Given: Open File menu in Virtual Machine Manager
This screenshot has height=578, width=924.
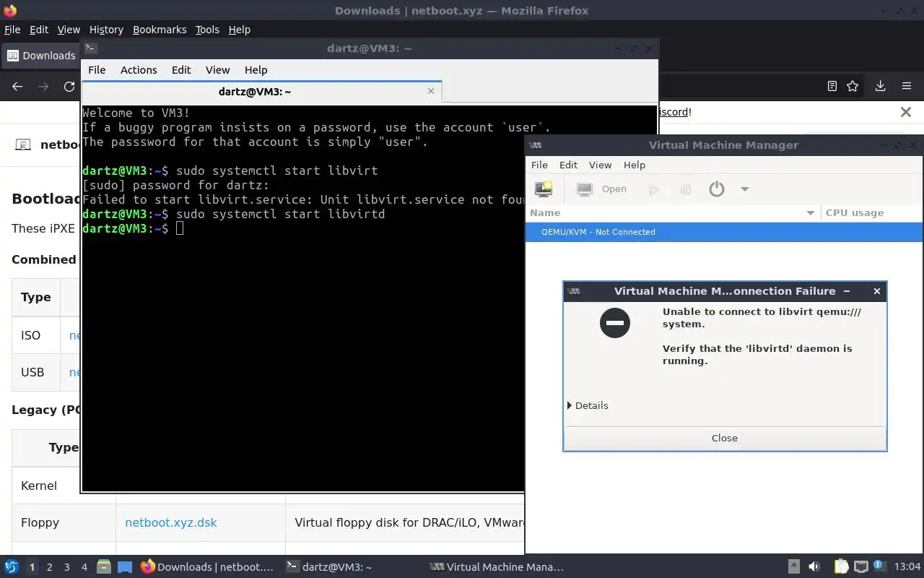Looking at the screenshot, I should click(539, 165).
